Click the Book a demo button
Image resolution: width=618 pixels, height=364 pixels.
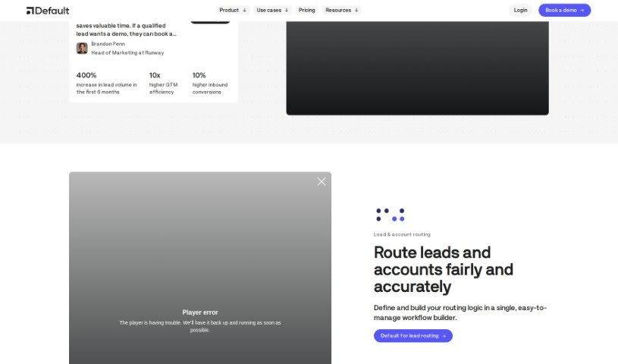(564, 11)
